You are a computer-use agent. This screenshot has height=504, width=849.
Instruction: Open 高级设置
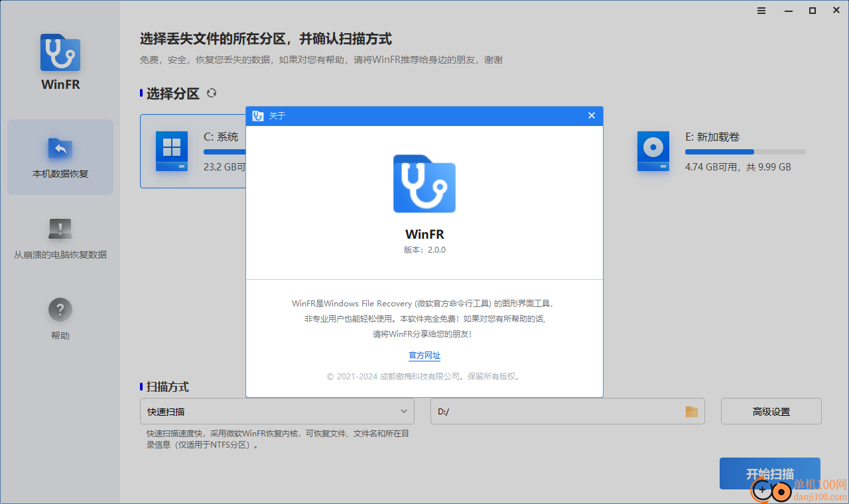click(771, 411)
